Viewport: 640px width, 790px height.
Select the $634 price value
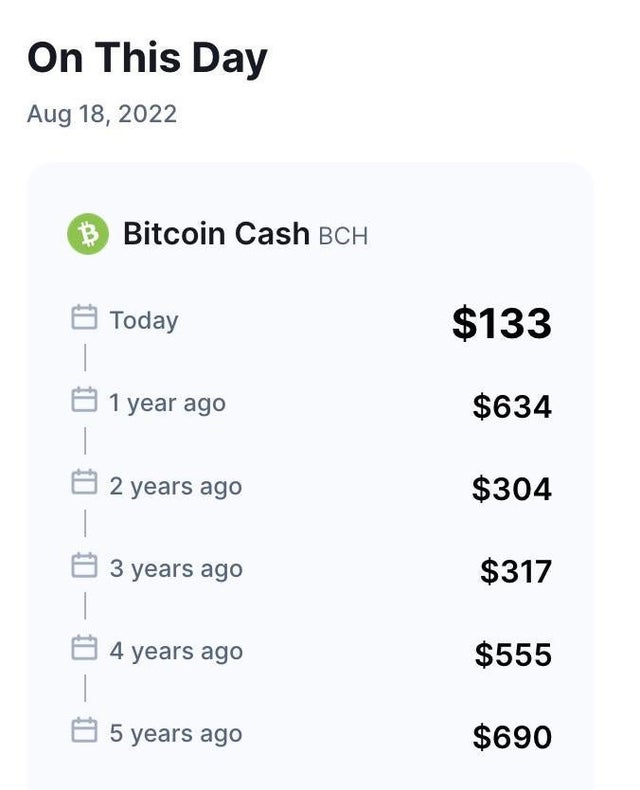(512, 407)
